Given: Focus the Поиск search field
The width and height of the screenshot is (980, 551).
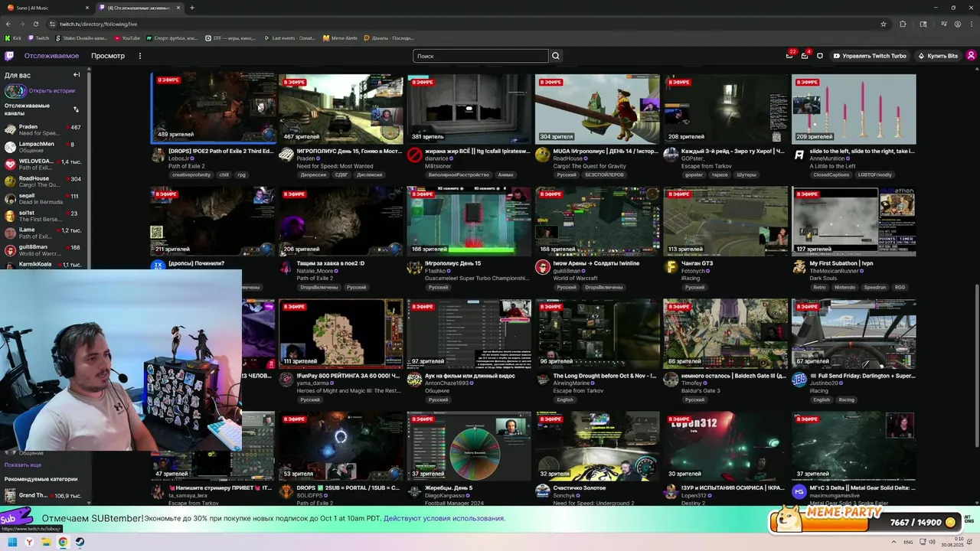Looking at the screenshot, I should click(481, 56).
